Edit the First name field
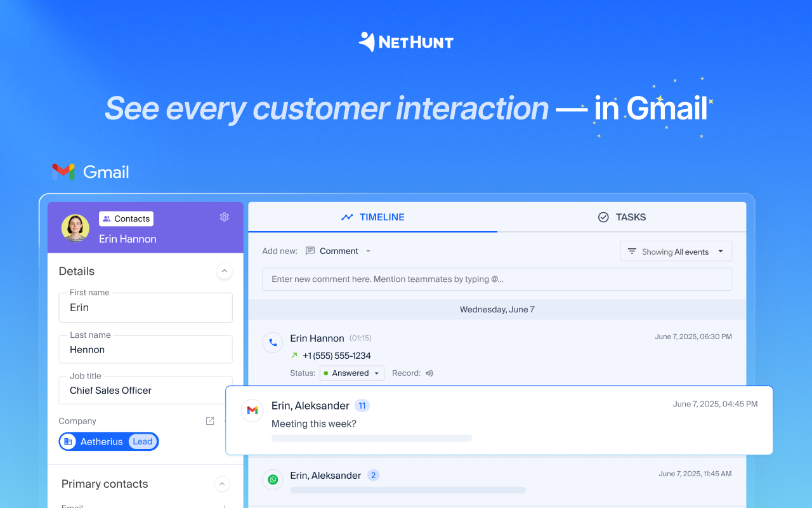 145,307
